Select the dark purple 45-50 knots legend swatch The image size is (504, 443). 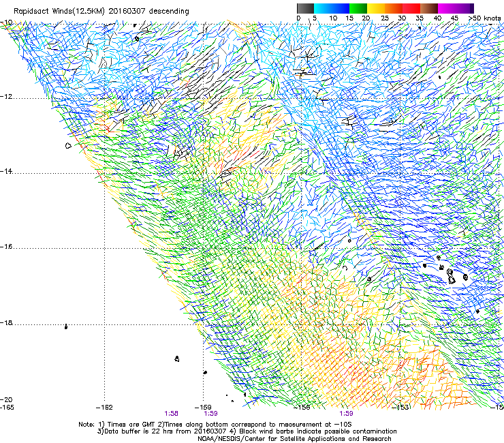(x=464, y=8)
